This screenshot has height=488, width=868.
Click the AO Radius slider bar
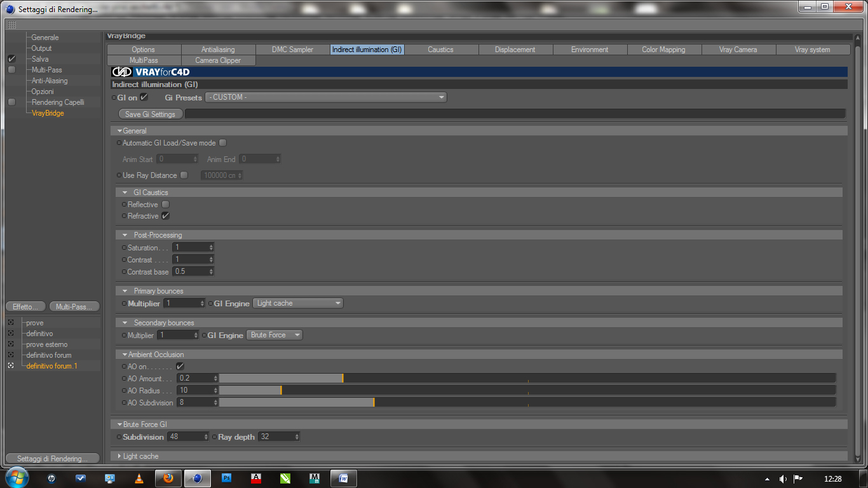click(527, 391)
